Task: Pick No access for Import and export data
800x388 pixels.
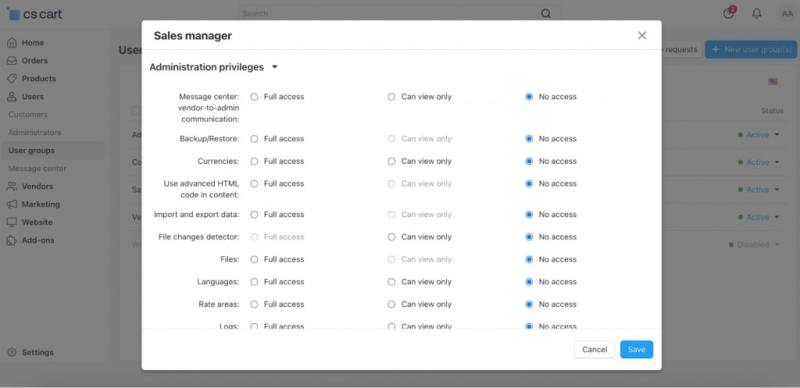Action: coord(529,214)
